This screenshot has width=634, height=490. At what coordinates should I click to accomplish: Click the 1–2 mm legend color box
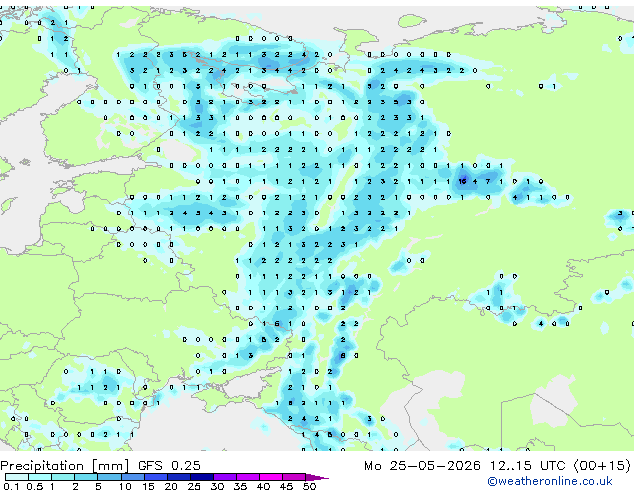coord(63,477)
